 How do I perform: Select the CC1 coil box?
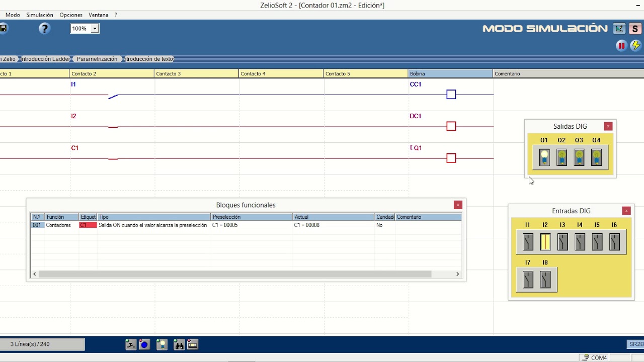[451, 95]
